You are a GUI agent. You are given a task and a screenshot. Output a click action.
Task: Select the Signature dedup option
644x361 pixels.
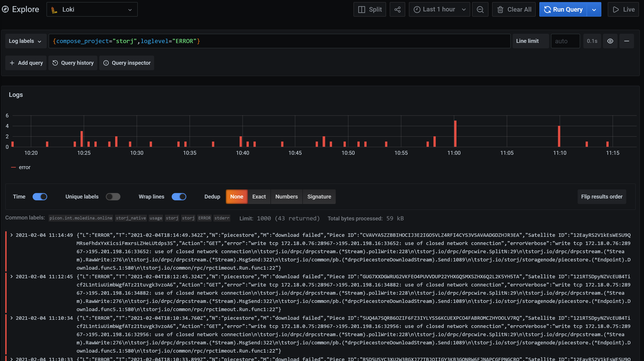(x=319, y=197)
